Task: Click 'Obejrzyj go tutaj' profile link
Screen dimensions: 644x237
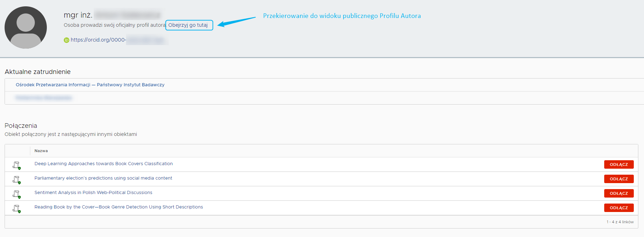Action: click(189, 25)
